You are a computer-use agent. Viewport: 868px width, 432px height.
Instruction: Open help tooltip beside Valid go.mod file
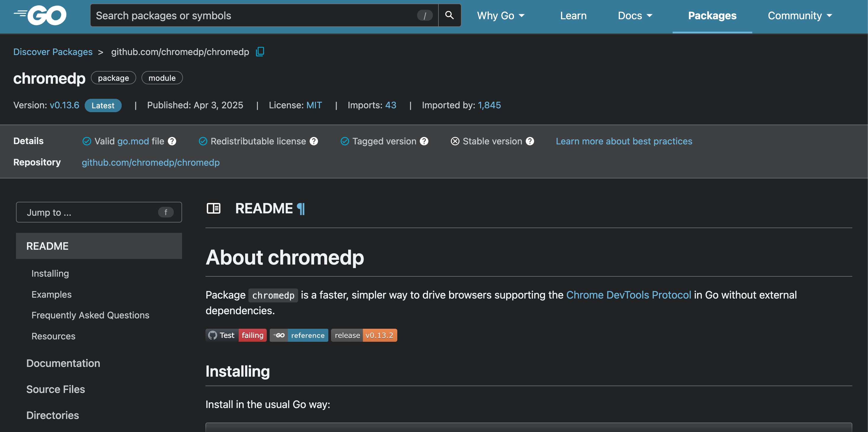coord(172,141)
